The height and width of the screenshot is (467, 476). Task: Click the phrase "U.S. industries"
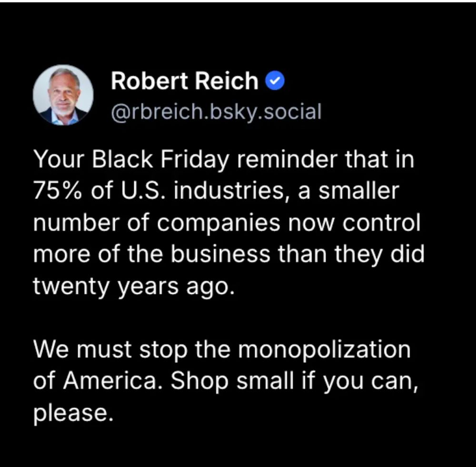click(x=204, y=190)
